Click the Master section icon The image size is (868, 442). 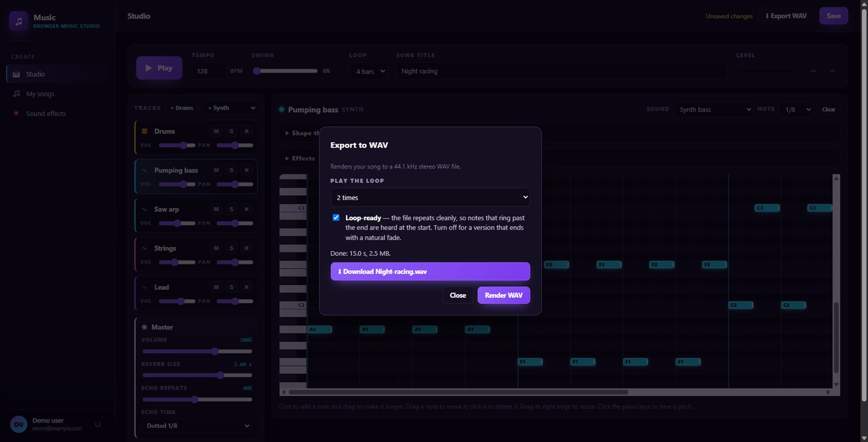coord(144,327)
